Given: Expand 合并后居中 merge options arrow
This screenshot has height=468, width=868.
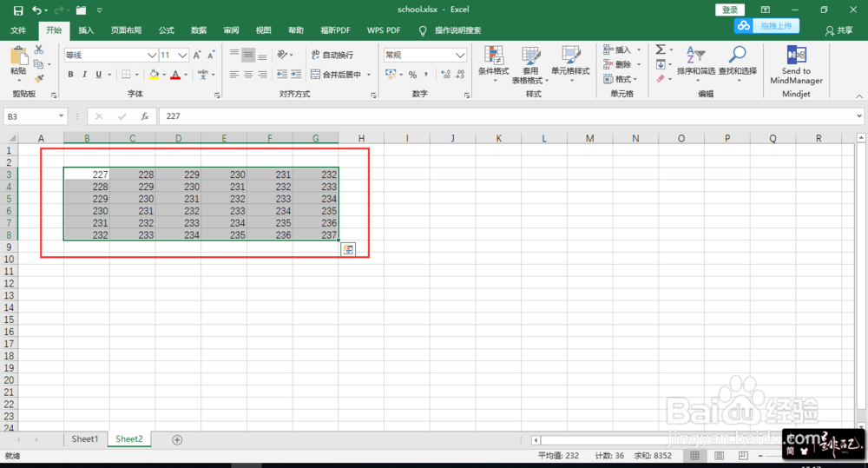Looking at the screenshot, I should tap(369, 74).
